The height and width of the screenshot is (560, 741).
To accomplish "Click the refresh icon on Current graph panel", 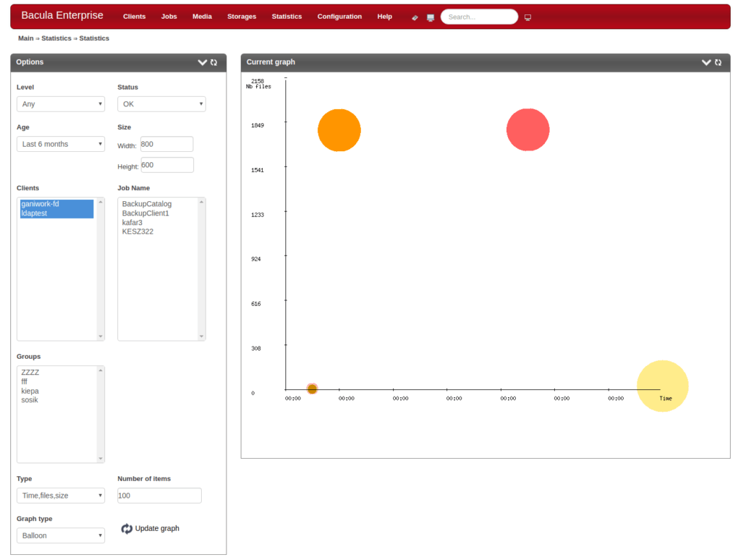I will pyautogui.click(x=717, y=62).
